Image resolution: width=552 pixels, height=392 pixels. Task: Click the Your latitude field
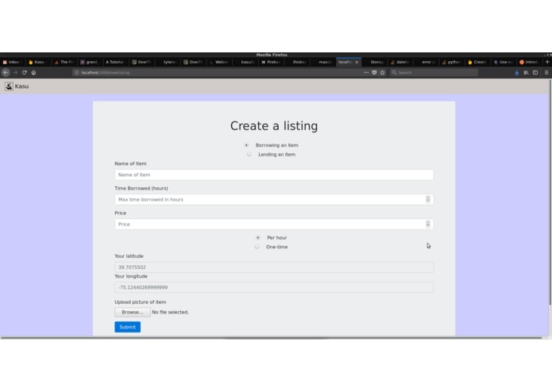274,267
